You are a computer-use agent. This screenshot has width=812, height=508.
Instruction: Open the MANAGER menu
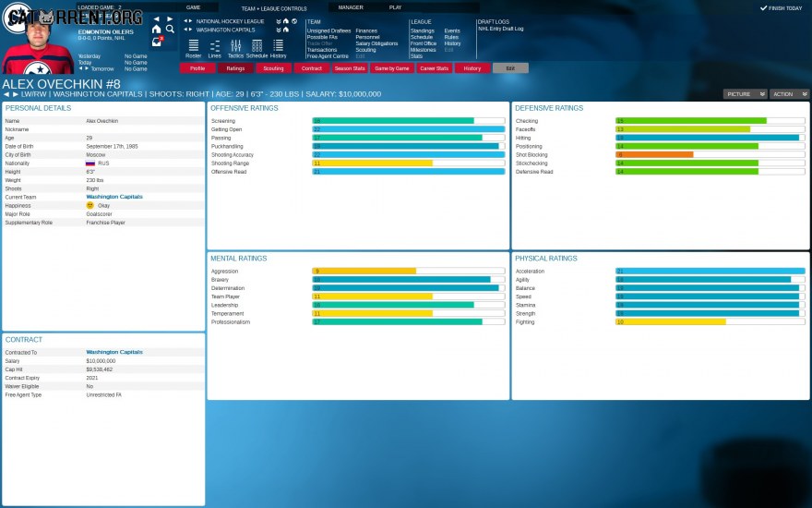351,7
